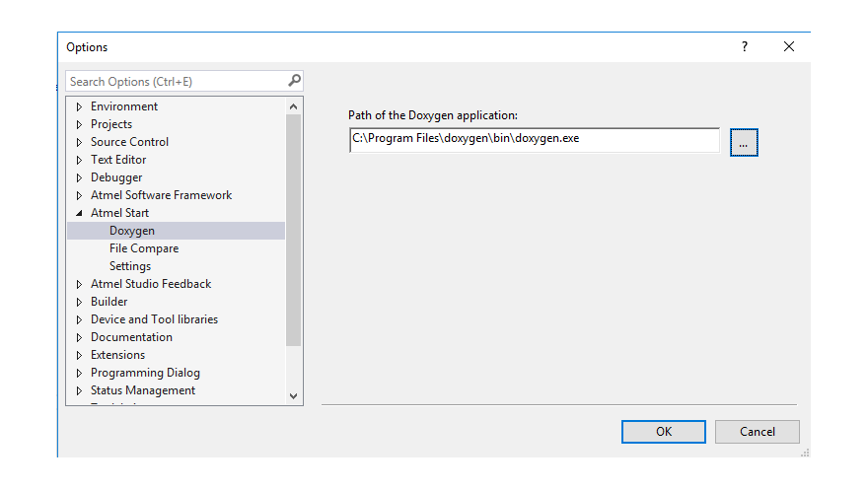868x490 pixels.
Task: Collapse the Atmel Start tree node
Action: click(80, 213)
